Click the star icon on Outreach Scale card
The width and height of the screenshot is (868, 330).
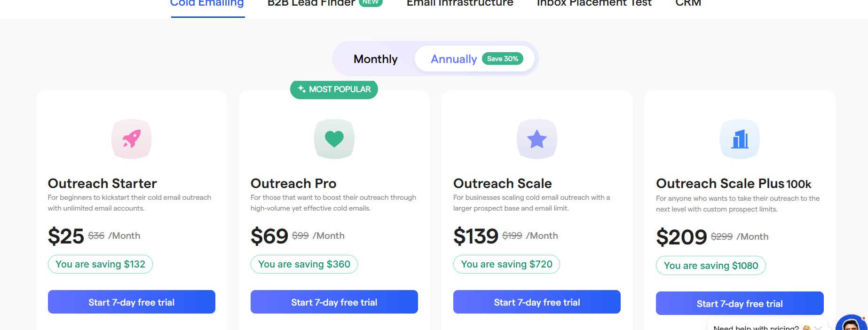coord(537,139)
